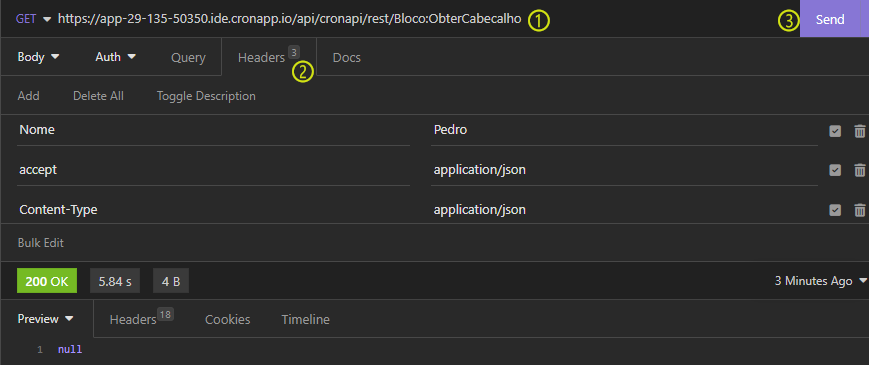Expand the Body type dropdown
Screen dimensions: 869x365
[38, 56]
